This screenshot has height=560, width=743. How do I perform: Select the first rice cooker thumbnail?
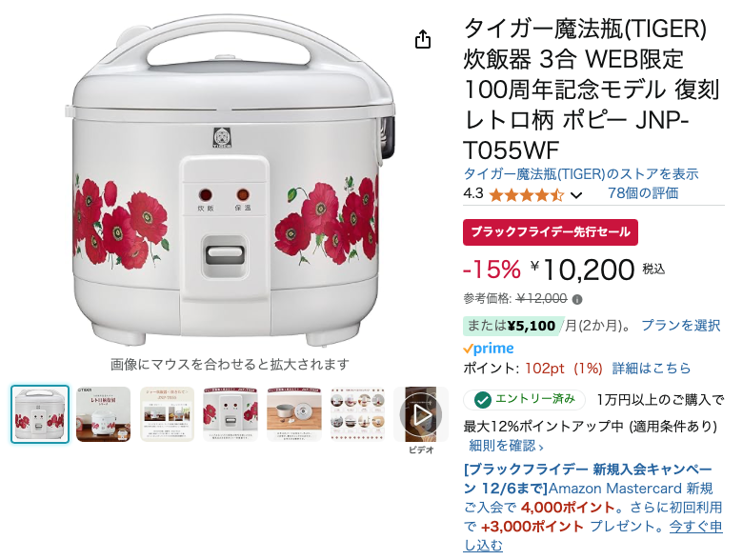pos(40,414)
